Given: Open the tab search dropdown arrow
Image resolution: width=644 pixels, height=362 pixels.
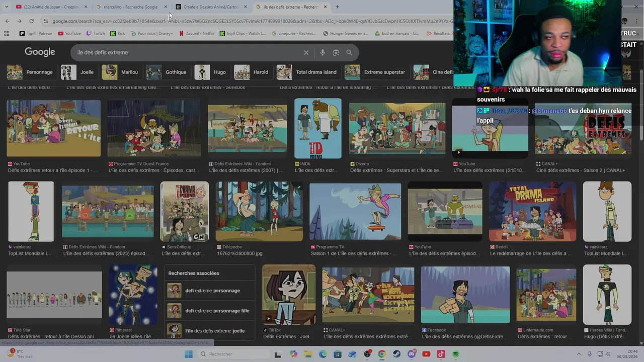Looking at the screenshot, I should point(6,7).
